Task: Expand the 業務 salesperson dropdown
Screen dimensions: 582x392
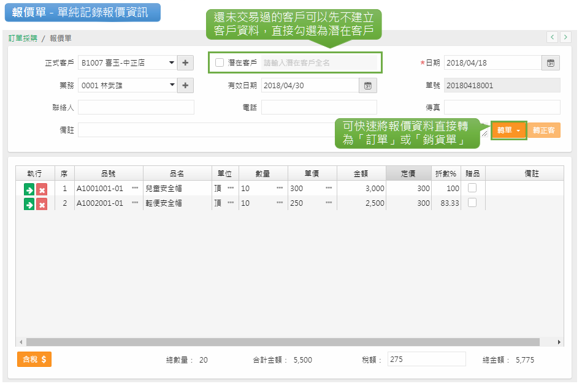Action: 172,86
